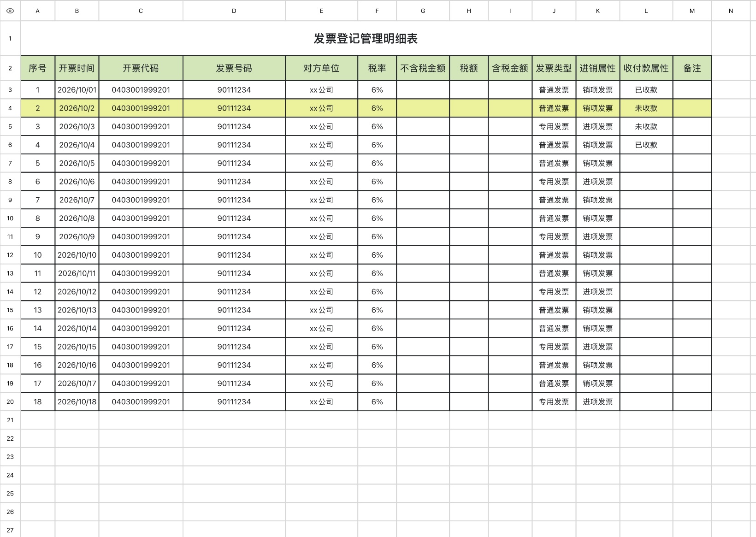Viewport: 756px width, 537px height.
Task: Click the 税率 header cell
Action: pos(377,68)
